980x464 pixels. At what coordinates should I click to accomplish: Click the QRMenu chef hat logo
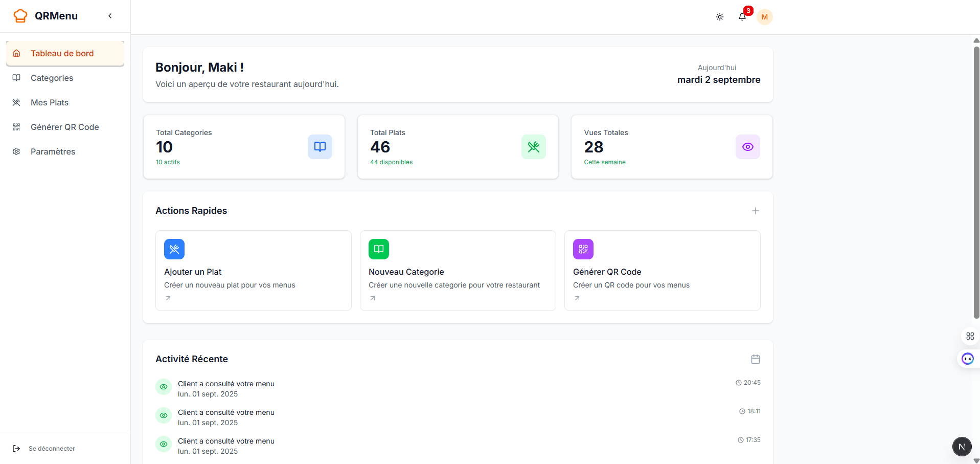pyautogui.click(x=20, y=16)
